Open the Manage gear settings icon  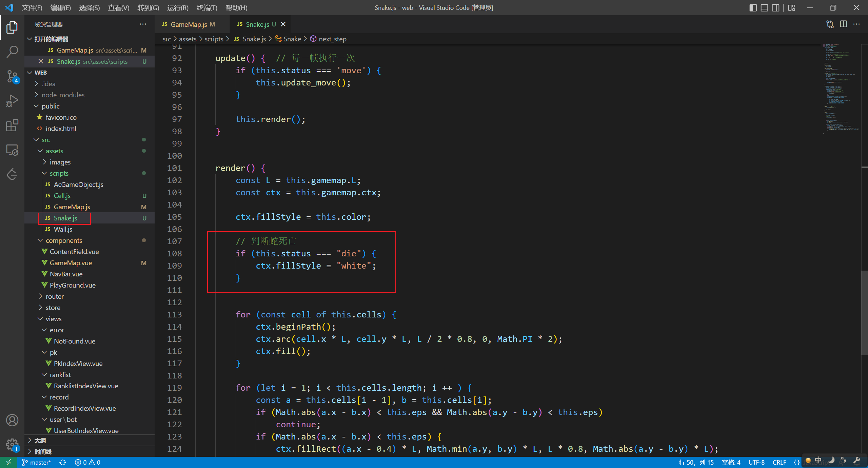click(12, 445)
